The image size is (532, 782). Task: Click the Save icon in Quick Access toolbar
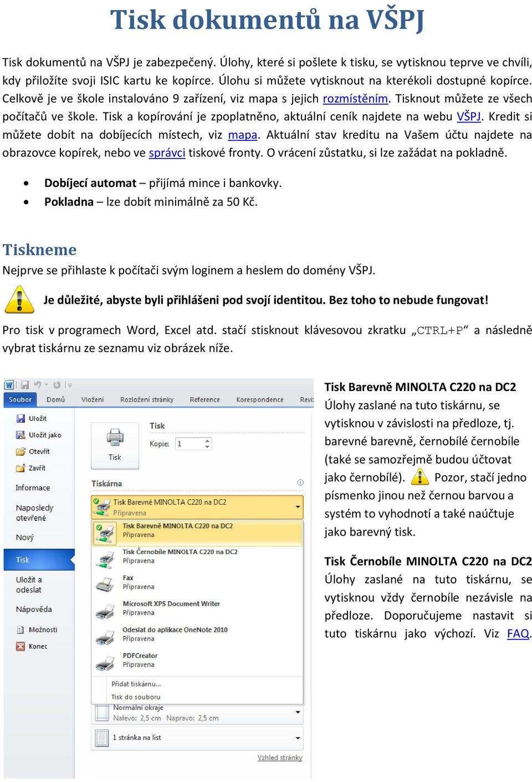click(24, 384)
